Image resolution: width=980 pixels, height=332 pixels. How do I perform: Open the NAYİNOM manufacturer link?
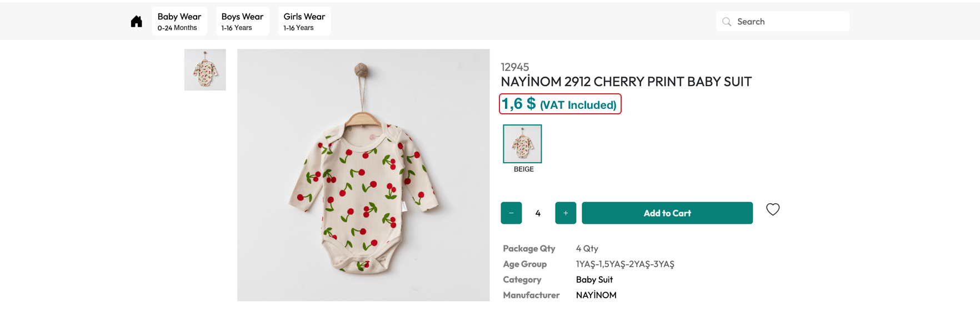596,295
